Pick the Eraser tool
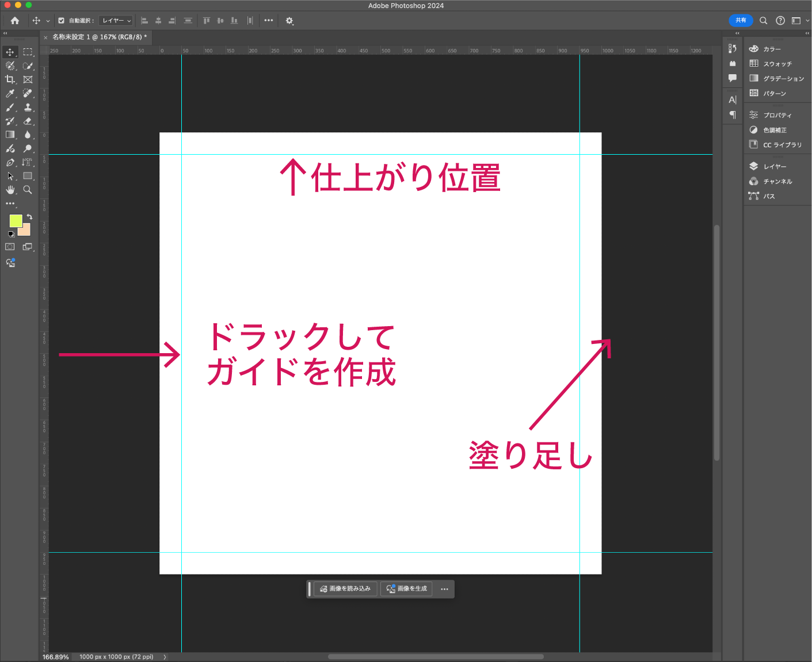This screenshot has height=662, width=812. coord(28,121)
